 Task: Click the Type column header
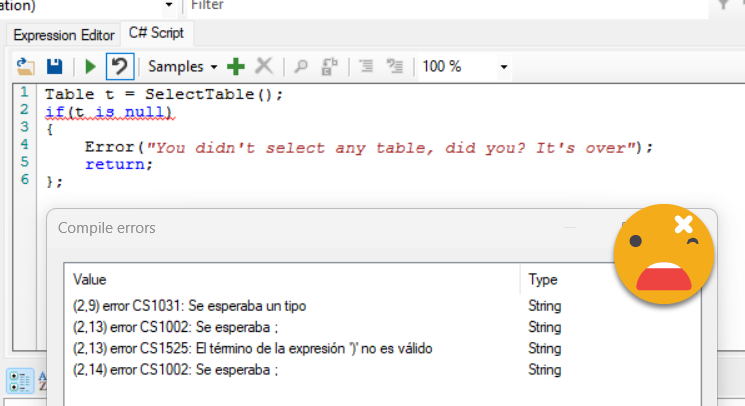(542, 280)
